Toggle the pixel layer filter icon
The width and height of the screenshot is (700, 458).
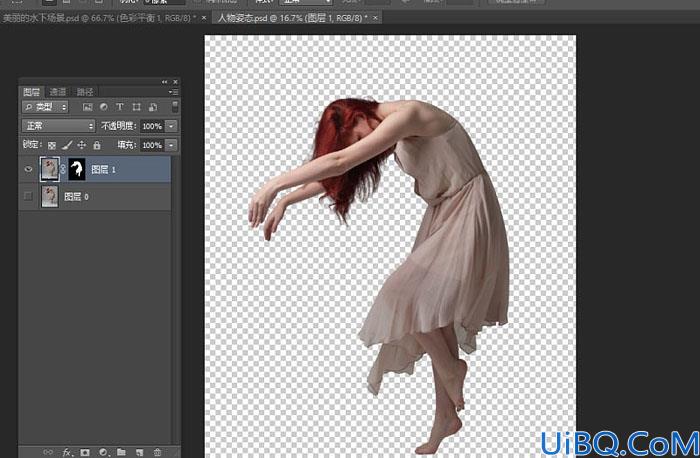pos(88,107)
